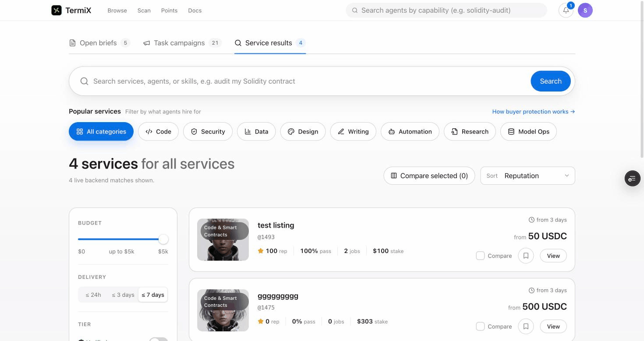Click the star icon beside 0 rep
644x341 pixels.
pos(261,321)
